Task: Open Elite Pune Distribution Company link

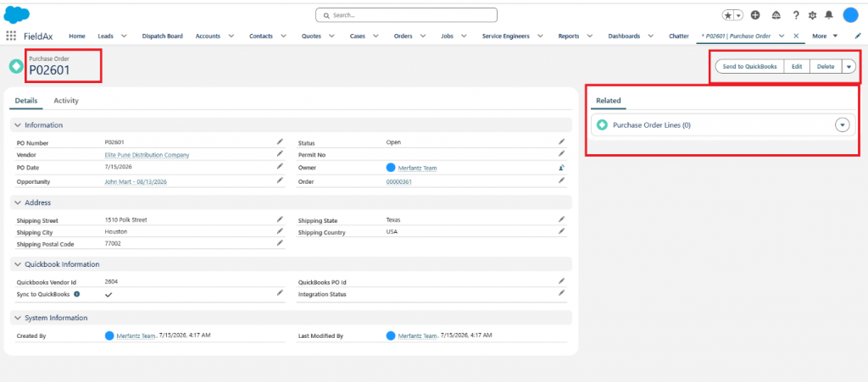Action: [x=147, y=155]
